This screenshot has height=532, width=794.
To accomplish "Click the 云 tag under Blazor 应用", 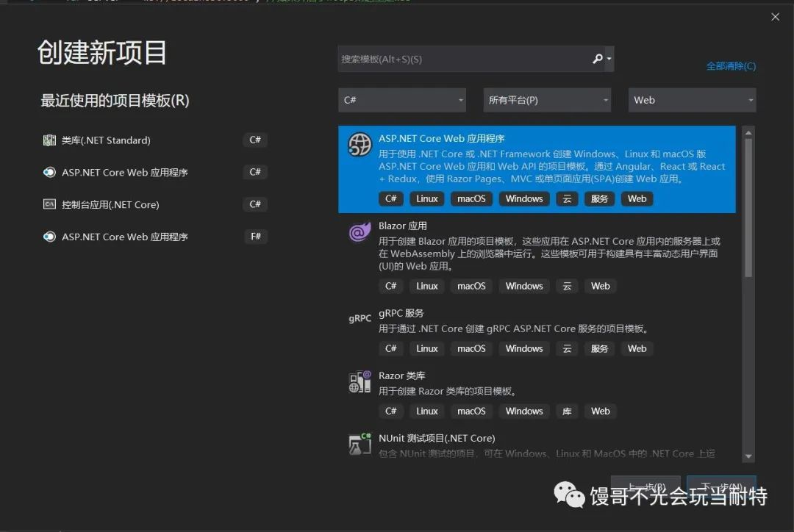I will (x=567, y=286).
